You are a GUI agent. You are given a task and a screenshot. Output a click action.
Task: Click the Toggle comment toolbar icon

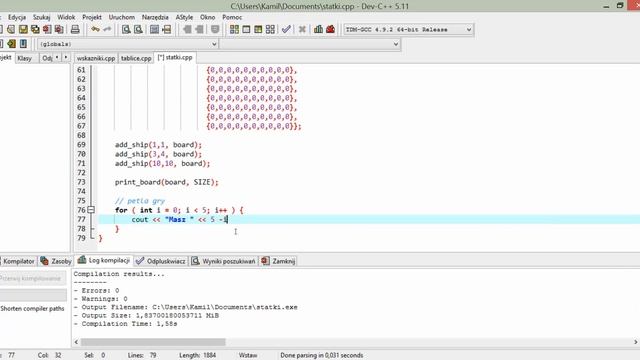tap(215, 29)
